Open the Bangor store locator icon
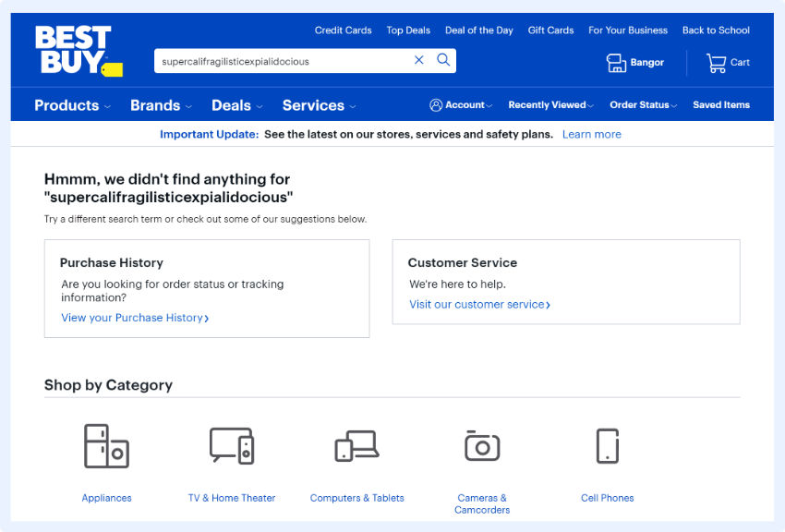This screenshot has width=785, height=532. coord(616,63)
